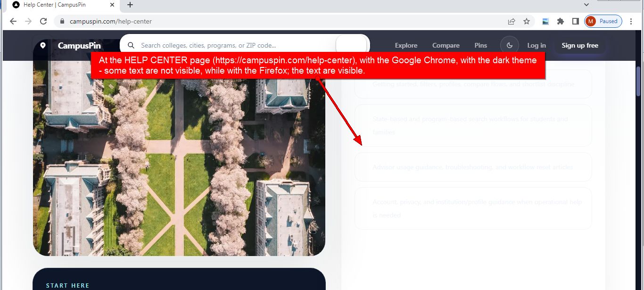
Task: Click the Log in link
Action: [537, 45]
